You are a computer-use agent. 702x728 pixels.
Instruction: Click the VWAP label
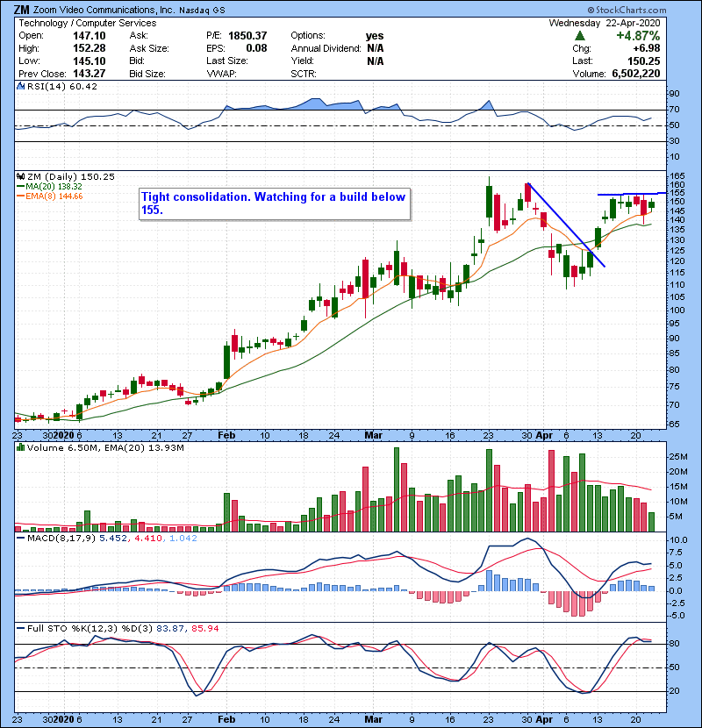click(x=221, y=74)
